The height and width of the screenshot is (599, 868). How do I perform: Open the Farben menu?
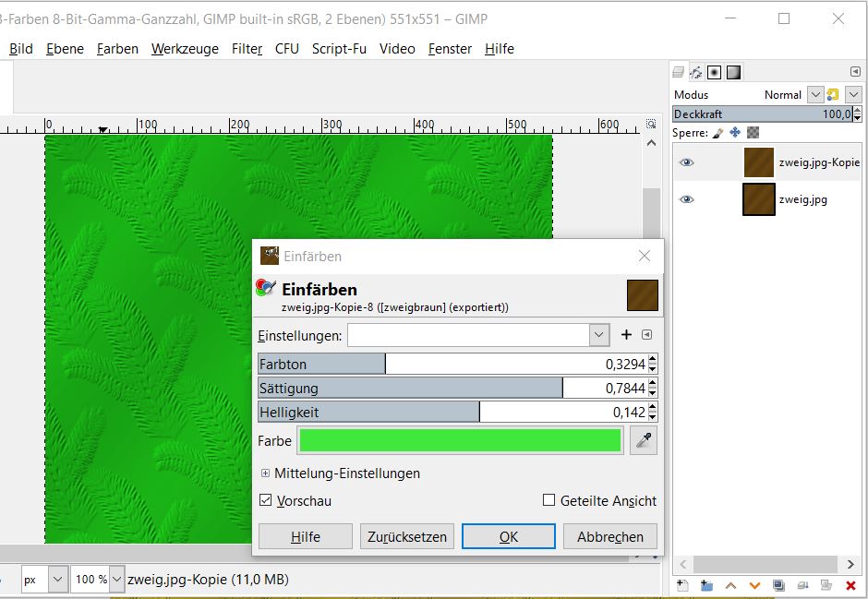click(x=117, y=49)
